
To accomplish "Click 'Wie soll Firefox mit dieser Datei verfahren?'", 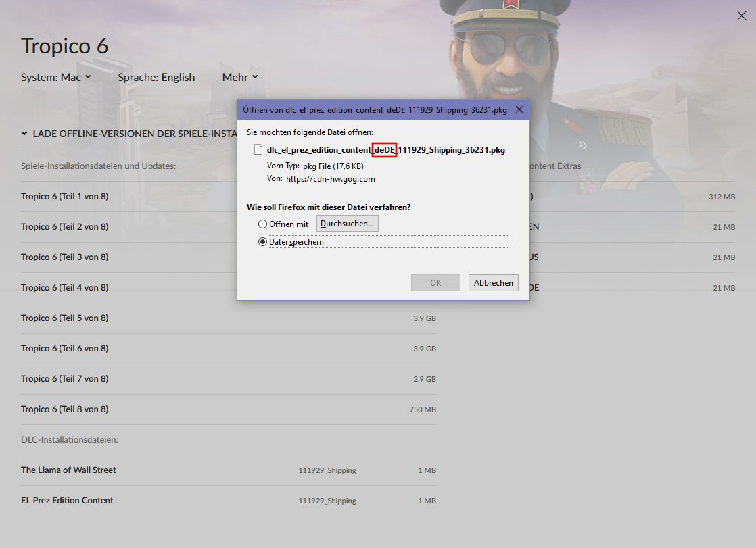I will pos(329,207).
